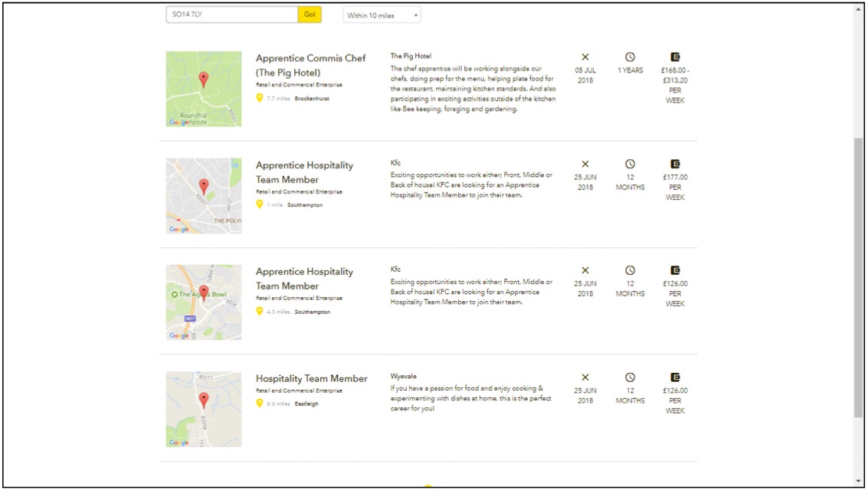The height and width of the screenshot is (490, 868).
Task: Click the clock duration icon in £177.00 row
Action: coord(630,164)
